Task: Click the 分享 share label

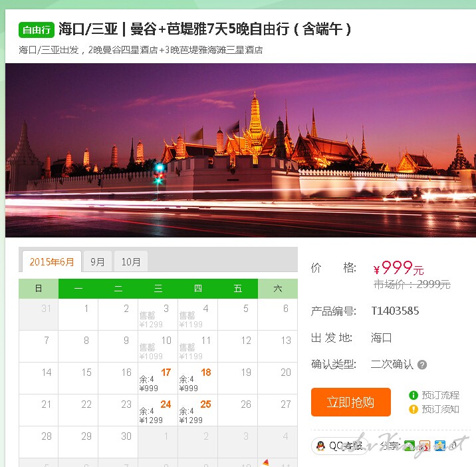Action: 390,446
